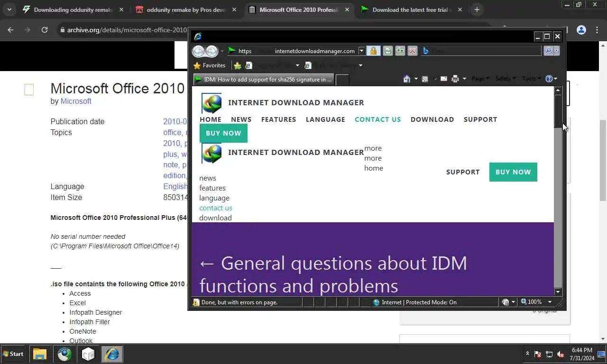This screenshot has height=364, width=607.
Task: Reload the Chrome page
Action: [45, 30]
